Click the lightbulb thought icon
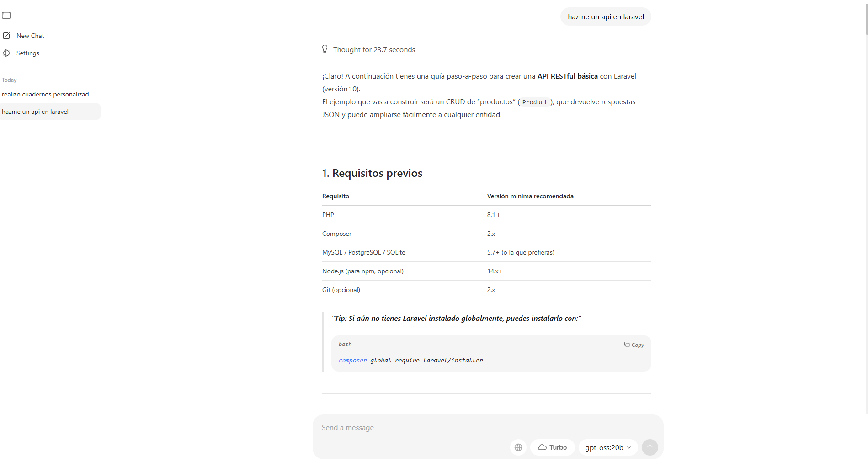The height and width of the screenshot is (462, 868). tap(325, 49)
